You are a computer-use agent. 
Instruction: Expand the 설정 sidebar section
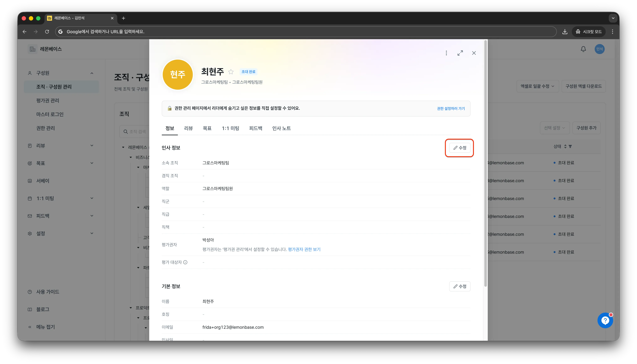point(92,233)
